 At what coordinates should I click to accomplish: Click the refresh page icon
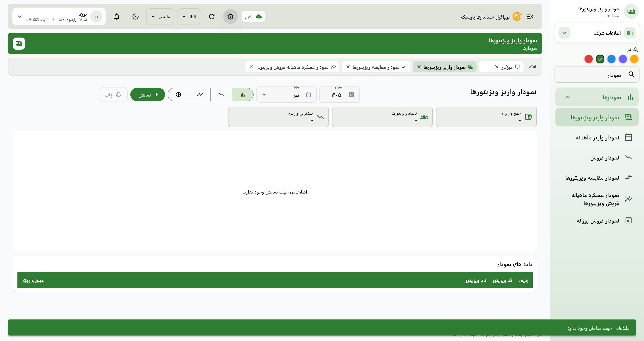point(212,17)
